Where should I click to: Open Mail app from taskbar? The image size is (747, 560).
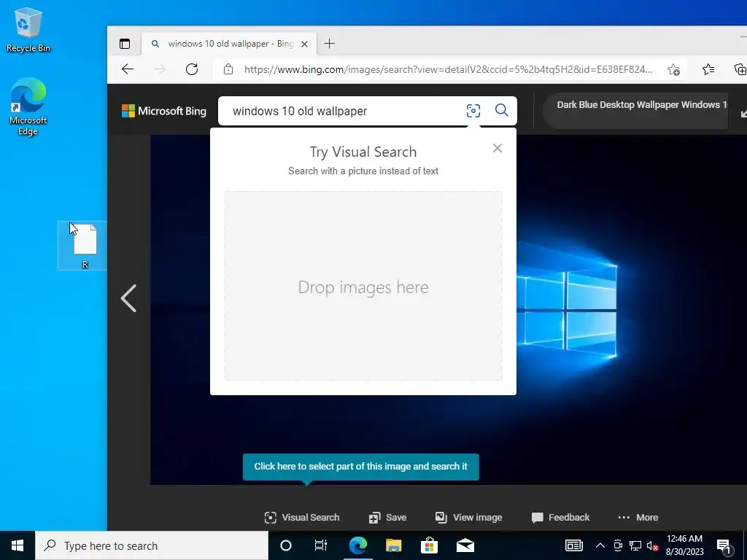465,545
